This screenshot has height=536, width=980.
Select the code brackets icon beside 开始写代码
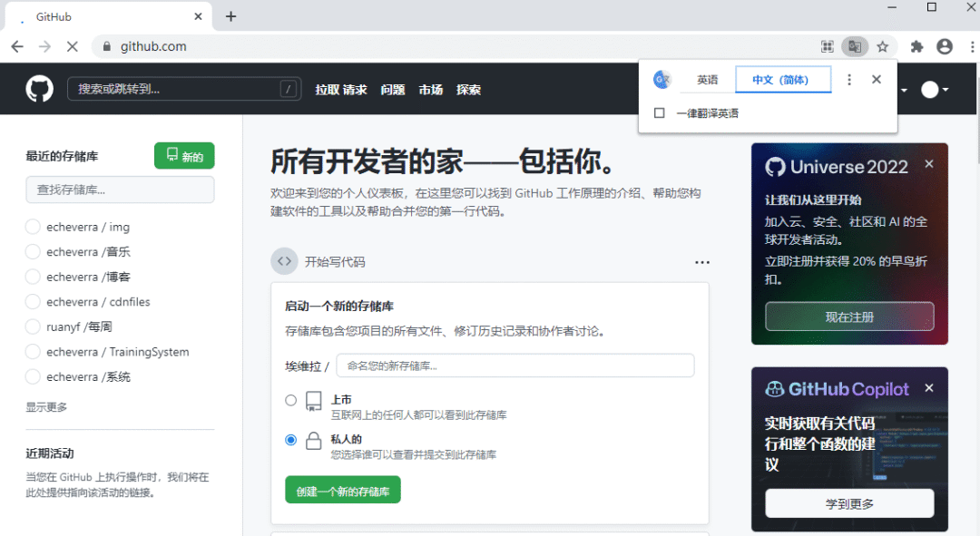pyautogui.click(x=284, y=261)
